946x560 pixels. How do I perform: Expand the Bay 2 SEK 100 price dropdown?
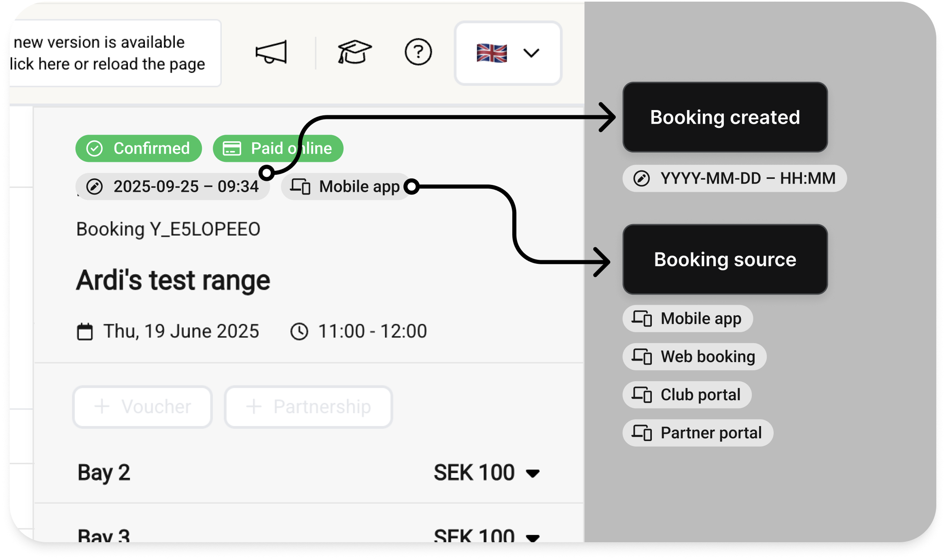pyautogui.click(x=532, y=473)
